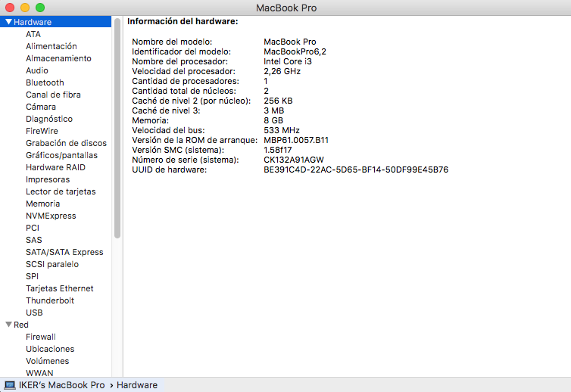Collapse the Hardware disclosure triangle

tap(9, 22)
